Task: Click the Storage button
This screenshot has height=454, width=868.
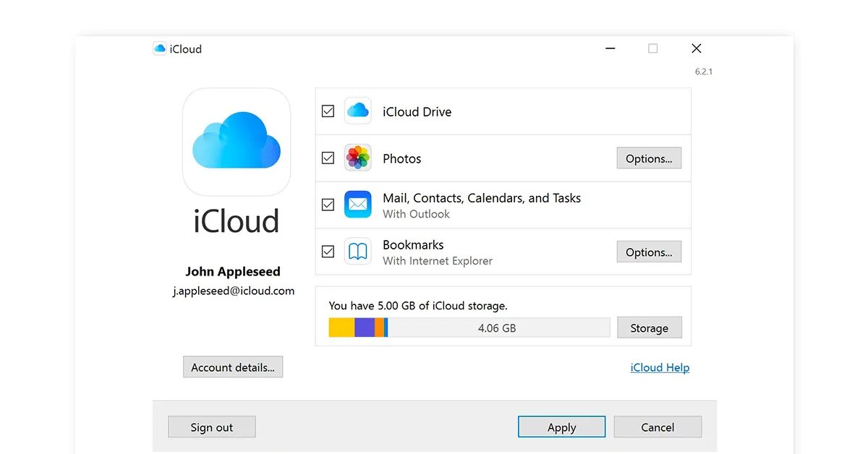Action: click(649, 327)
